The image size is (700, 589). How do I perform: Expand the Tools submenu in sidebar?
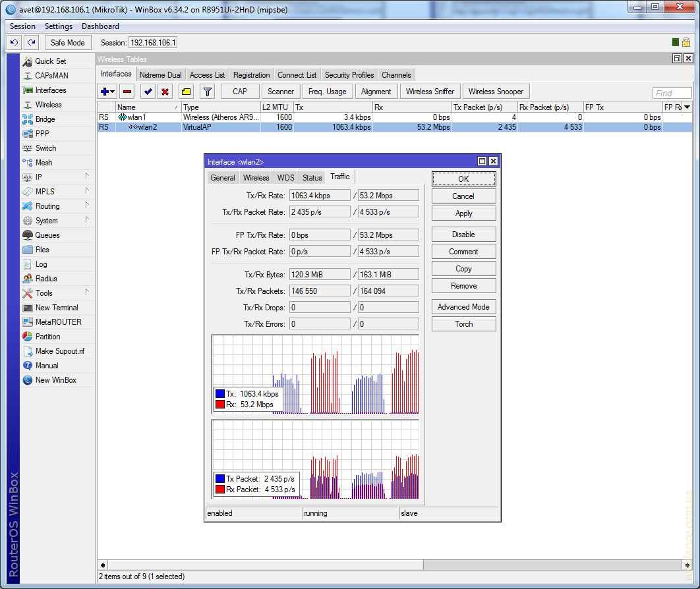pos(44,293)
